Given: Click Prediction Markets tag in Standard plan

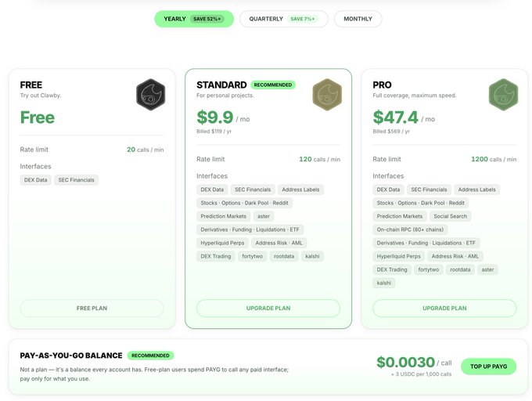Looking at the screenshot, I should 223,216.
